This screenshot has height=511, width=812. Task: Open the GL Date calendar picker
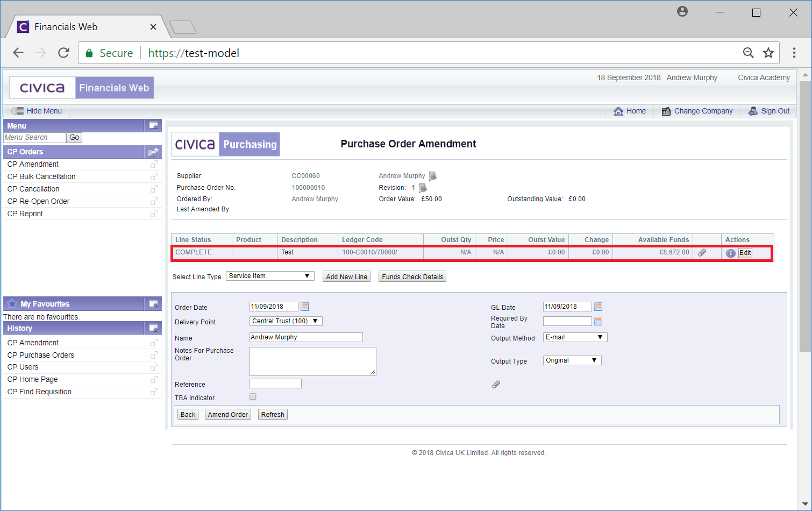598,307
